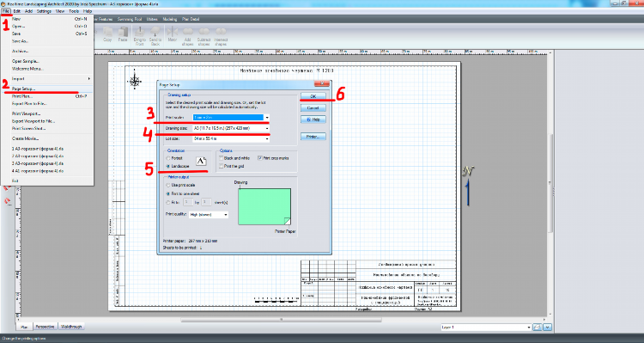This screenshot has height=343, width=644.
Task: Choose Archive from the File menu
Action: point(47,51)
